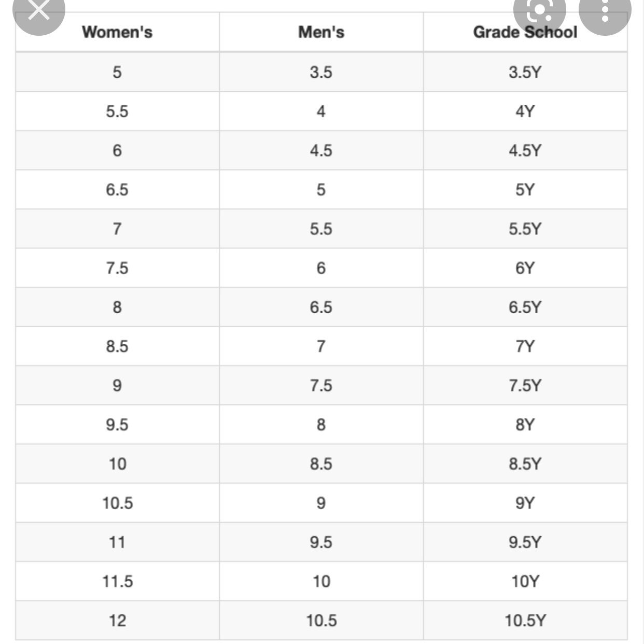Tap the 9.5Y grade school cell

point(525,542)
